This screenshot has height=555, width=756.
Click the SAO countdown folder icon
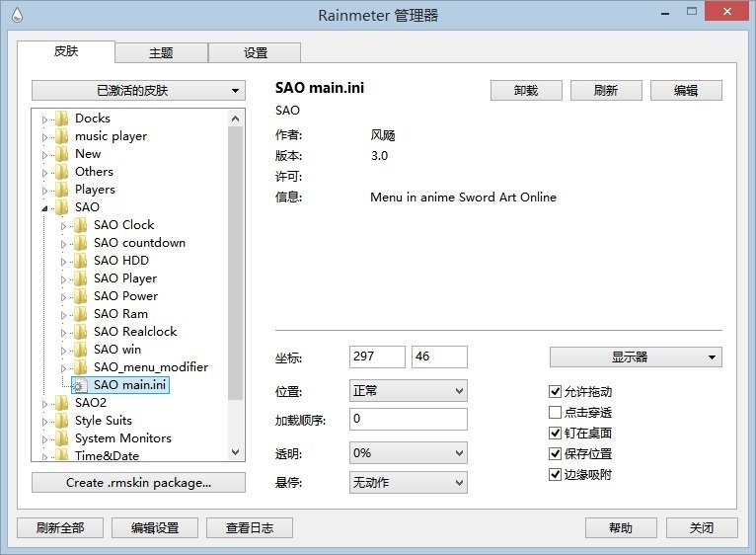(x=81, y=243)
